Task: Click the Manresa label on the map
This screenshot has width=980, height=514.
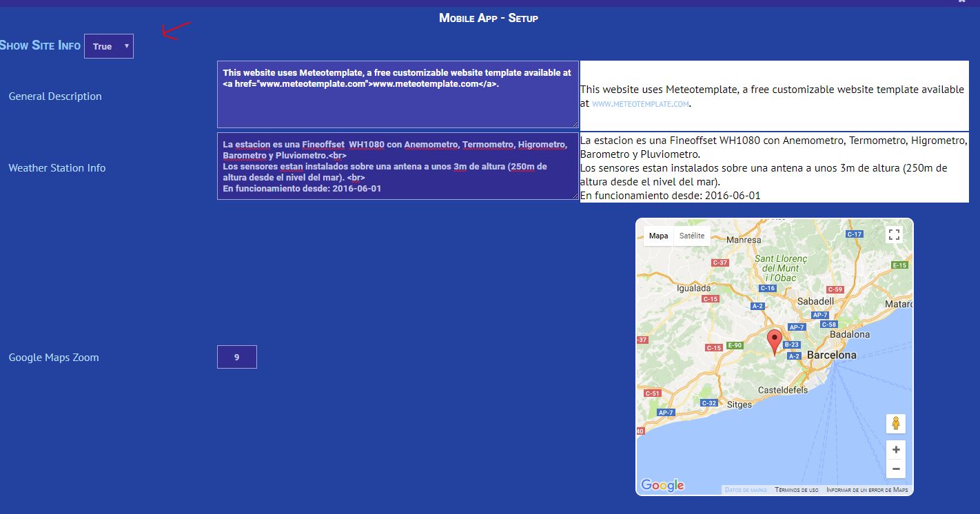Action: (x=744, y=240)
